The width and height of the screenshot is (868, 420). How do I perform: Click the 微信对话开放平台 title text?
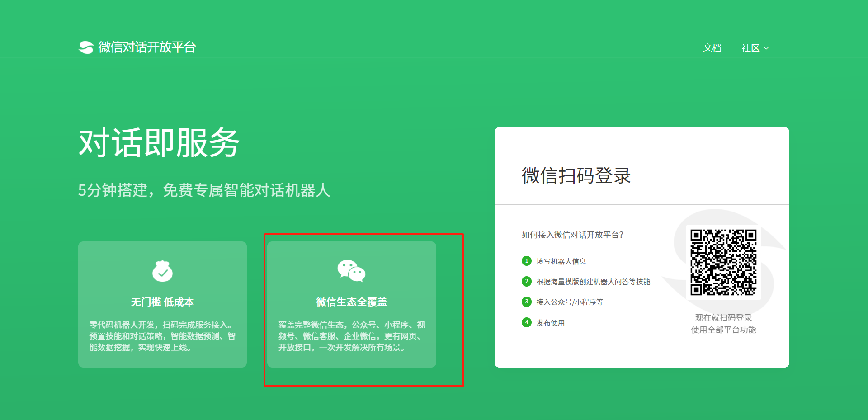pos(147,47)
